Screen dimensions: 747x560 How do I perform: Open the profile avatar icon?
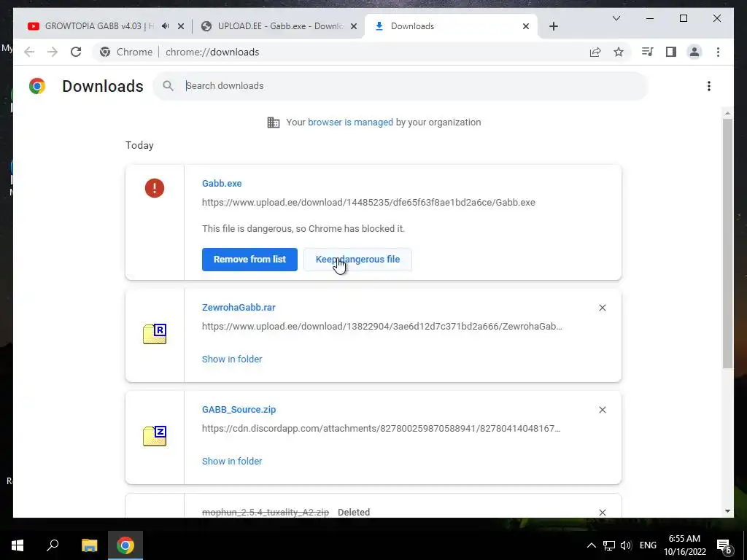694,52
